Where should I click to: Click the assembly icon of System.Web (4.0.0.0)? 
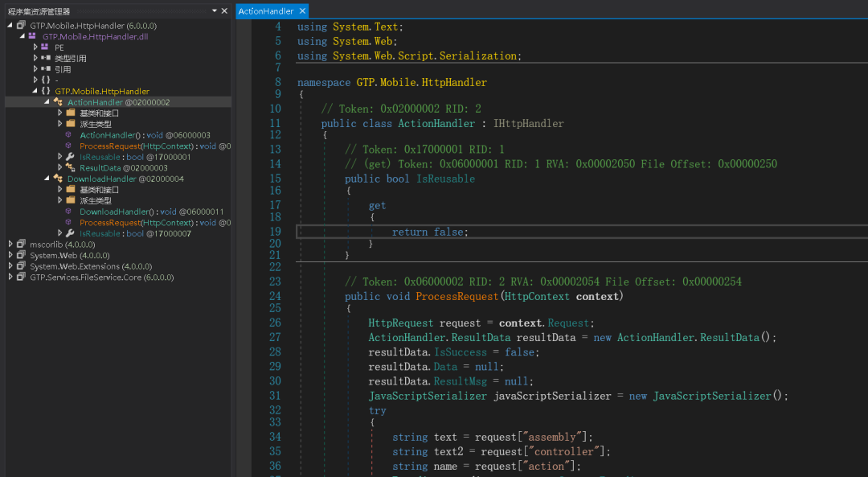21,255
